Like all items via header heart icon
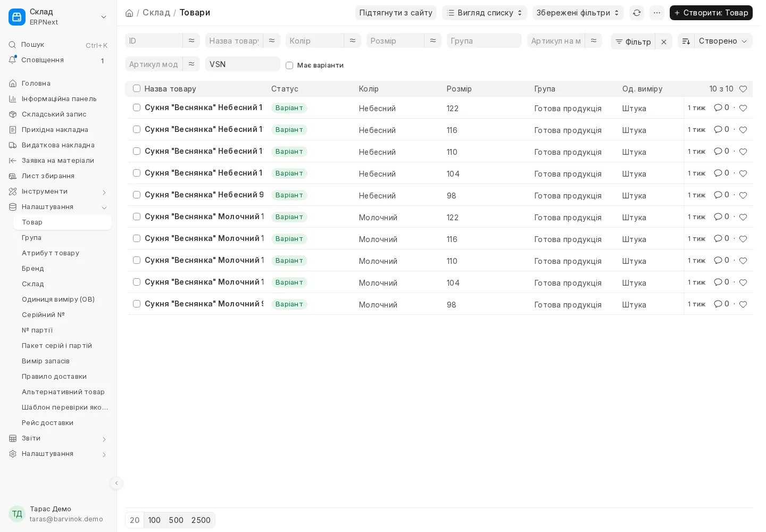Viewport: 766px width, 532px height. click(743, 89)
